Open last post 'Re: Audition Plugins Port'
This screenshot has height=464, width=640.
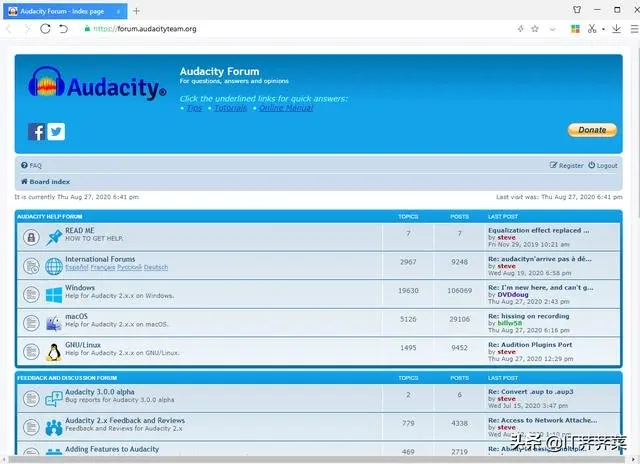click(x=530, y=344)
